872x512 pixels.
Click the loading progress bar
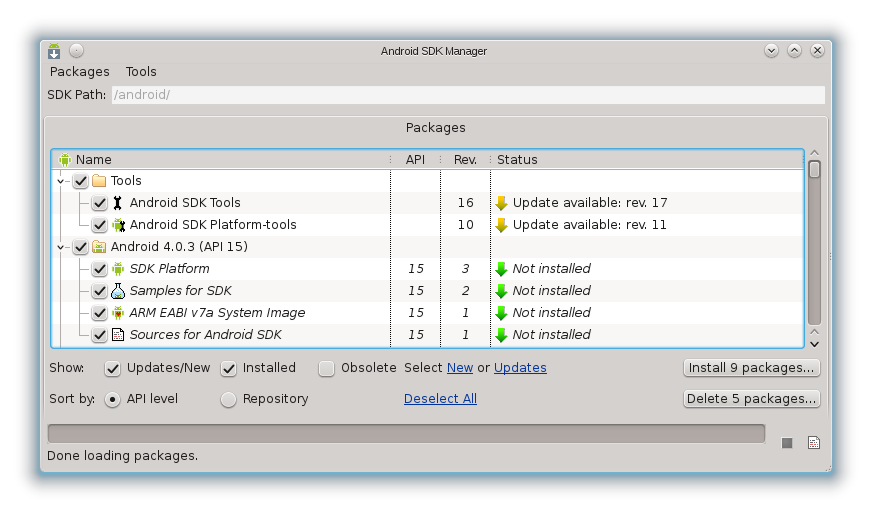coord(407,434)
